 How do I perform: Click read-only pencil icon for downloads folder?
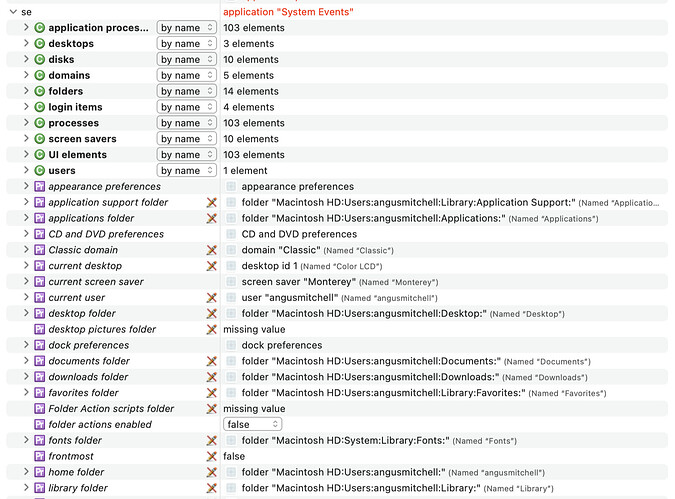pyautogui.click(x=211, y=377)
